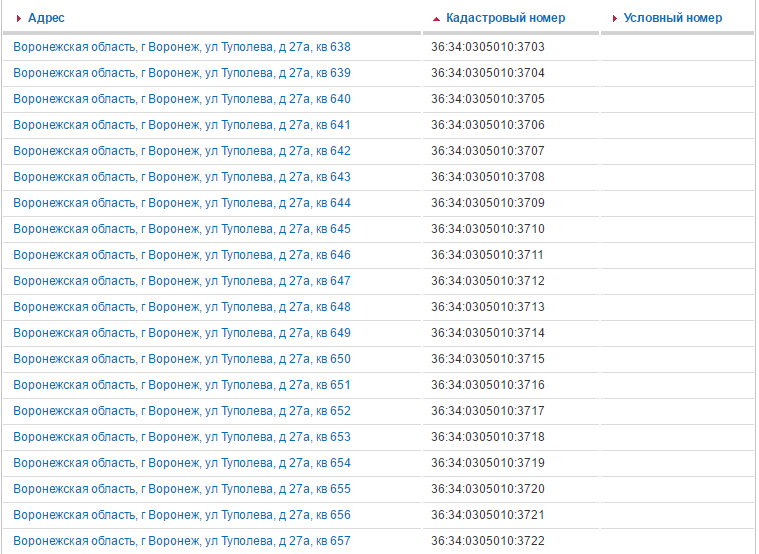Image resolution: width=759 pixels, height=554 pixels.
Task: Sort by Условный номер column header
Action: click(x=672, y=18)
